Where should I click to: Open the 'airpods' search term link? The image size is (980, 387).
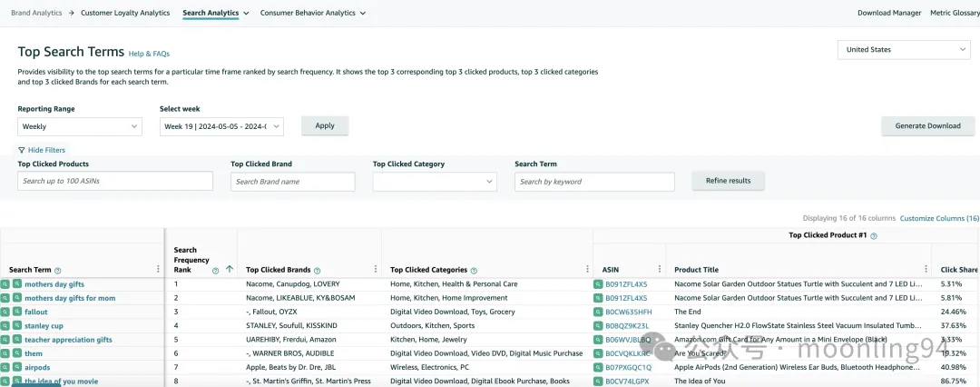[37, 368]
